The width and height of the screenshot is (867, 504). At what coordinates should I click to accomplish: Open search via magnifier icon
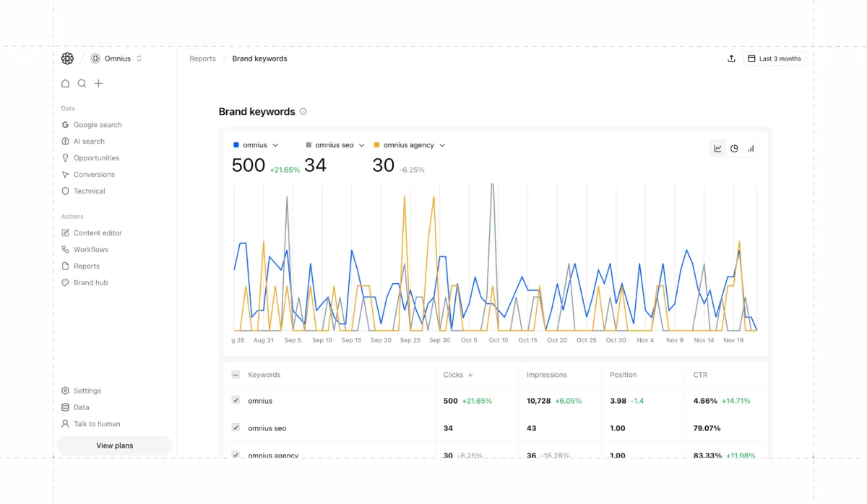click(82, 83)
